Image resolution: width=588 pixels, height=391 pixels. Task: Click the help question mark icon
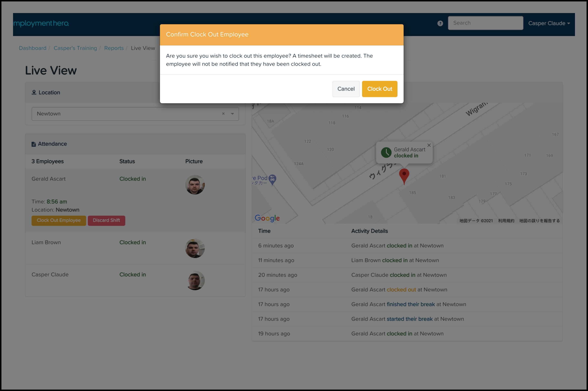coord(440,23)
